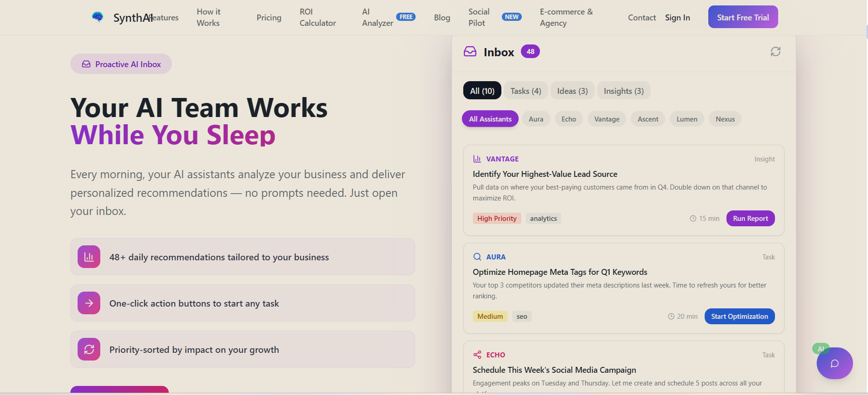This screenshot has height=395, width=868.
Task: Open the AI chat bubble widget
Action: point(834,363)
